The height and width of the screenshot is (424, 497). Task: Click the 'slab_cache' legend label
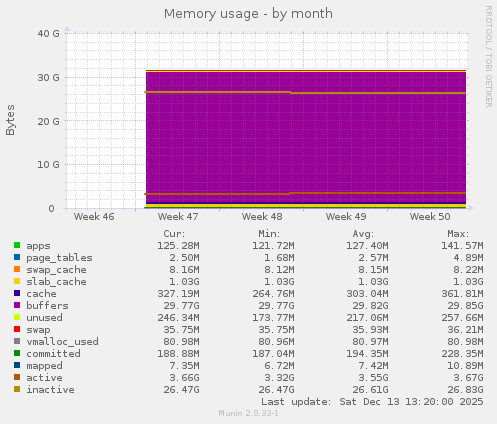point(56,282)
